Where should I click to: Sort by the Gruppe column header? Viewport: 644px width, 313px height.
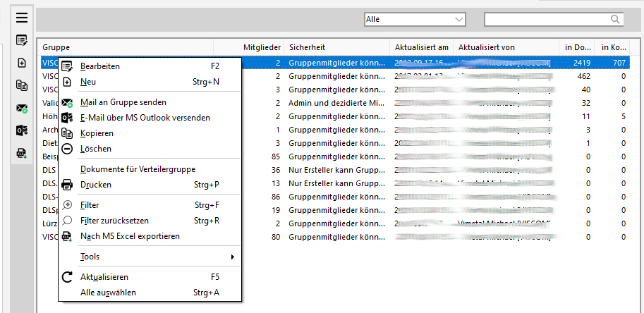point(126,47)
